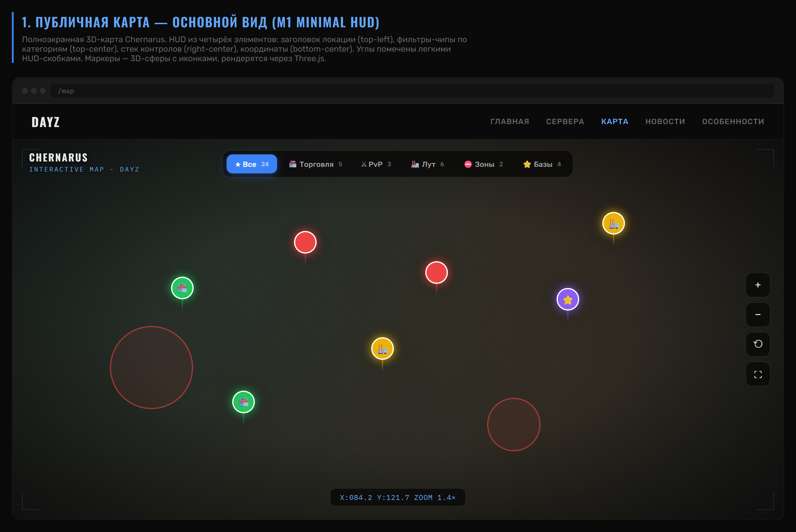This screenshot has width=796, height=532.
Task: Click the /map address bar
Action: coord(412,91)
